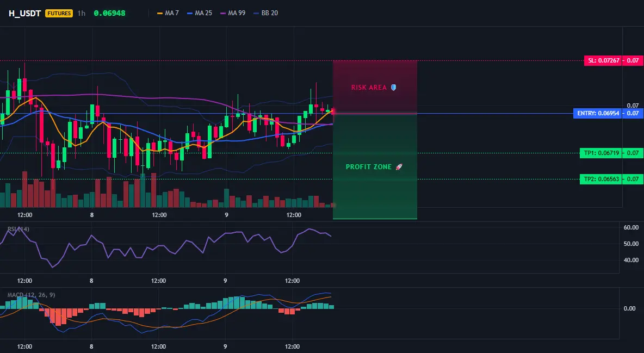Toggle the MA 99 legend item

pos(233,13)
